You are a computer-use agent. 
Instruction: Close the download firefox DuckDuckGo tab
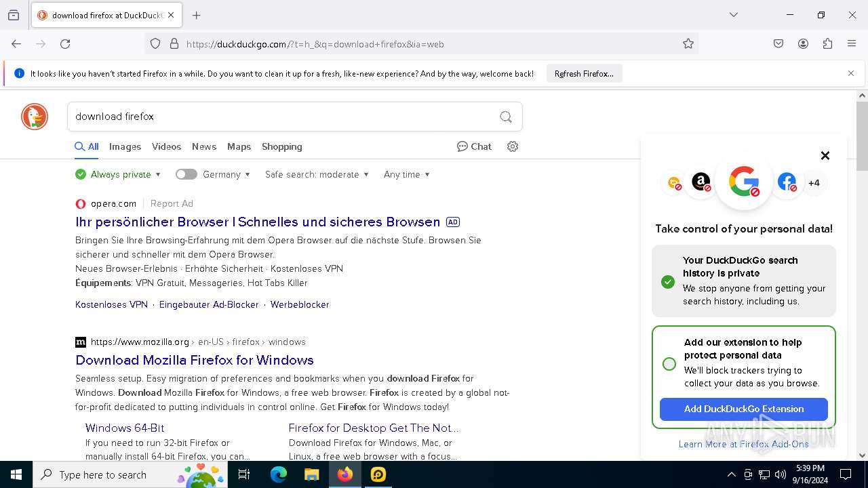point(171,15)
